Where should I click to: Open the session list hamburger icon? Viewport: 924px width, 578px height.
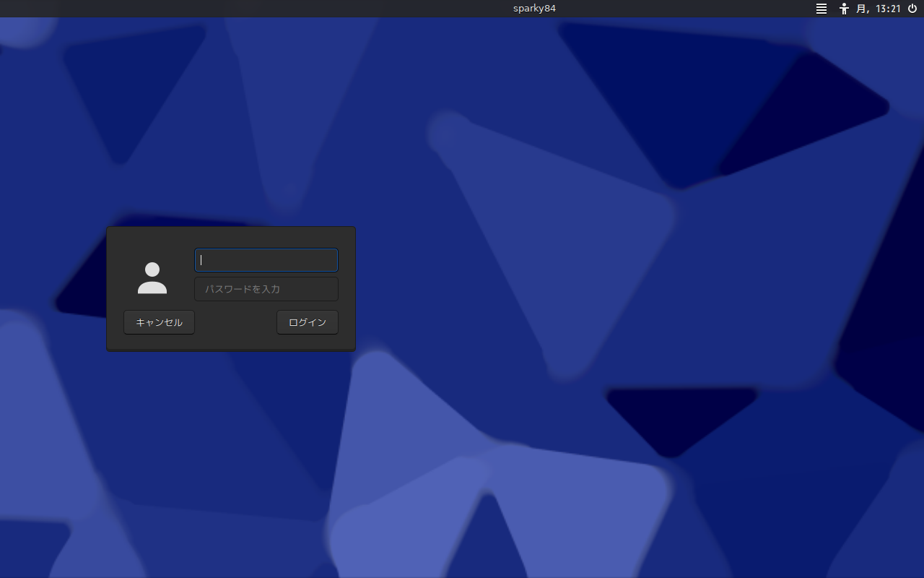(821, 9)
